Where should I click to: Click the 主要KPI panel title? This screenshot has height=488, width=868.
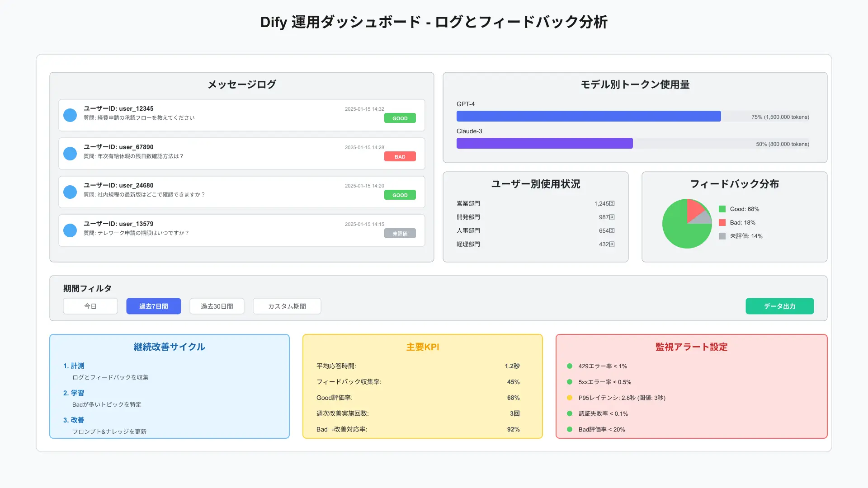[423, 347]
